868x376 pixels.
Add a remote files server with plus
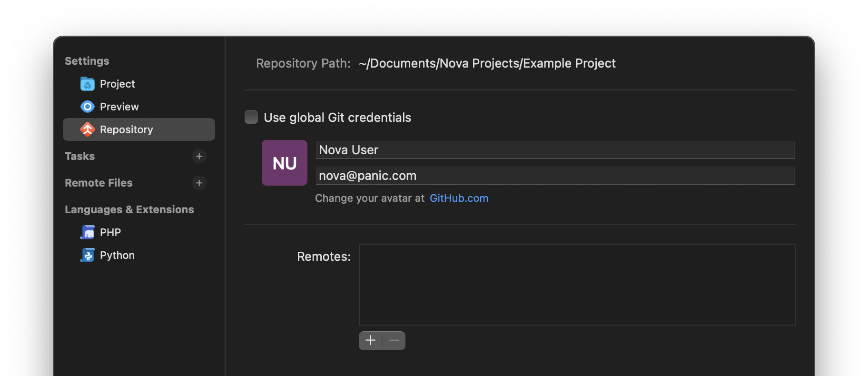coord(199,183)
